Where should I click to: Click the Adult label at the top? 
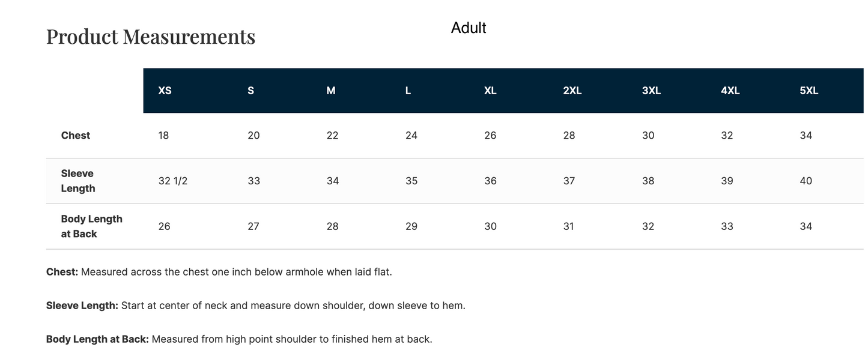(x=469, y=28)
